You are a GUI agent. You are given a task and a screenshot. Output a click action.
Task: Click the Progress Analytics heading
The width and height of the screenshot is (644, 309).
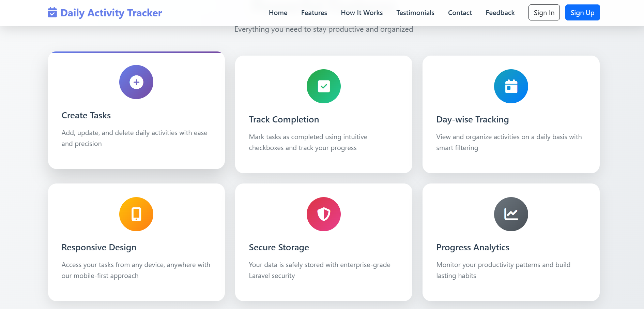click(x=473, y=247)
